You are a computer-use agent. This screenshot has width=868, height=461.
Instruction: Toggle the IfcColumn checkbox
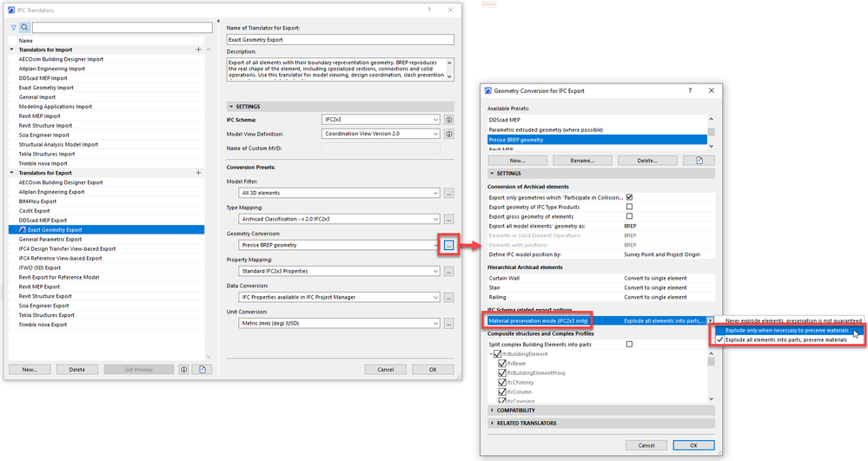(502, 392)
